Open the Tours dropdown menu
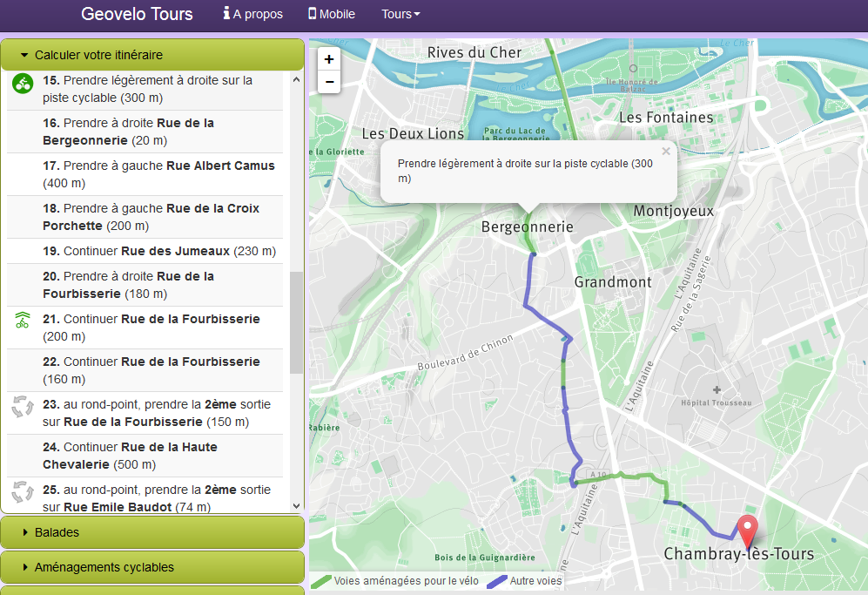The width and height of the screenshot is (868, 595). click(400, 14)
